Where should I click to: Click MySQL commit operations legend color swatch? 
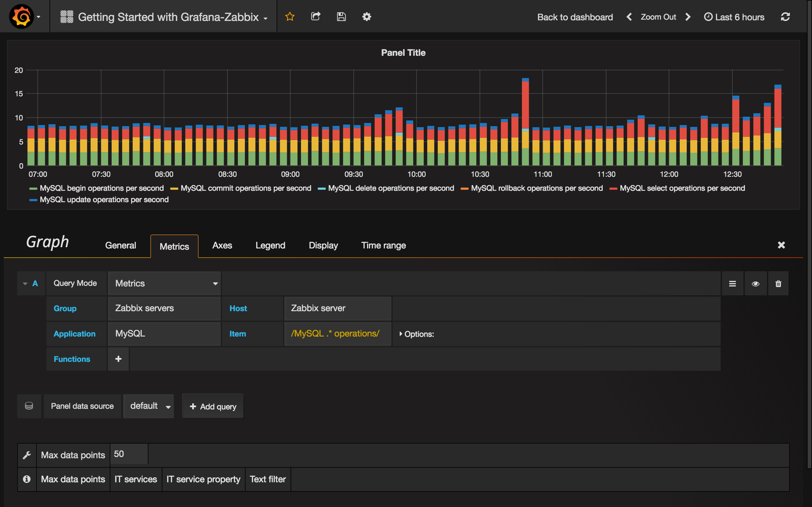(x=174, y=189)
